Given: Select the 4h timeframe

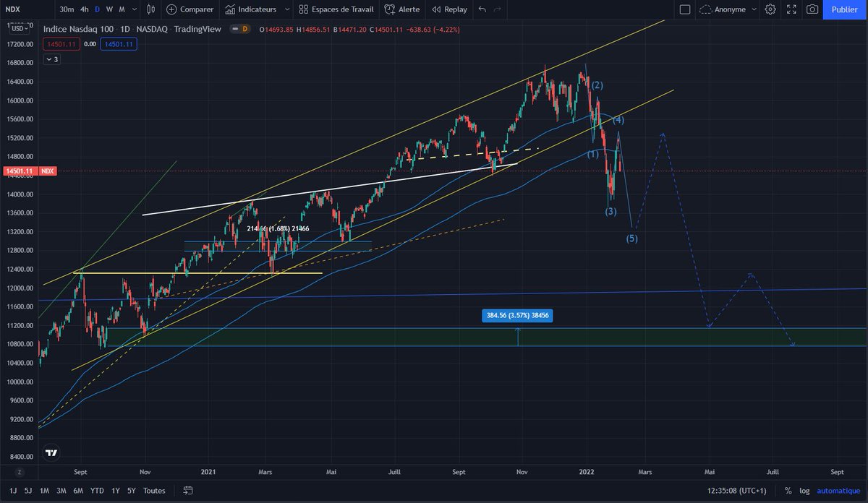Looking at the screenshot, I should (x=85, y=9).
